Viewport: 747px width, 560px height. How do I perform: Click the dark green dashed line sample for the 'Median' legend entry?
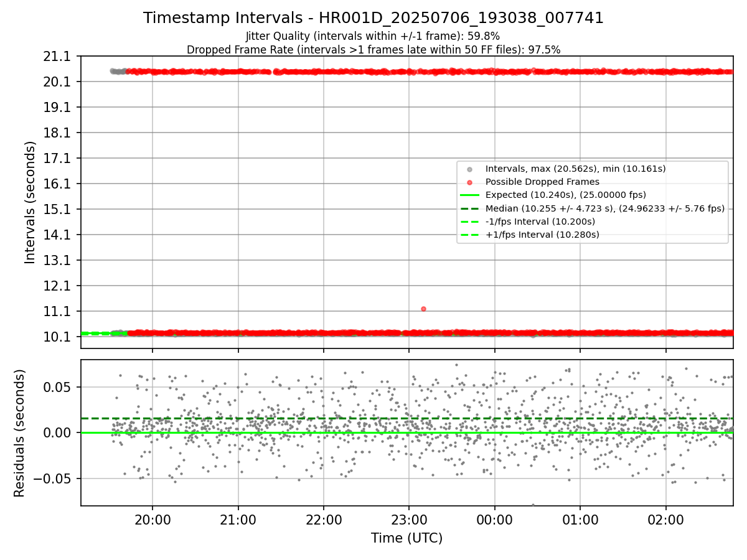click(469, 208)
